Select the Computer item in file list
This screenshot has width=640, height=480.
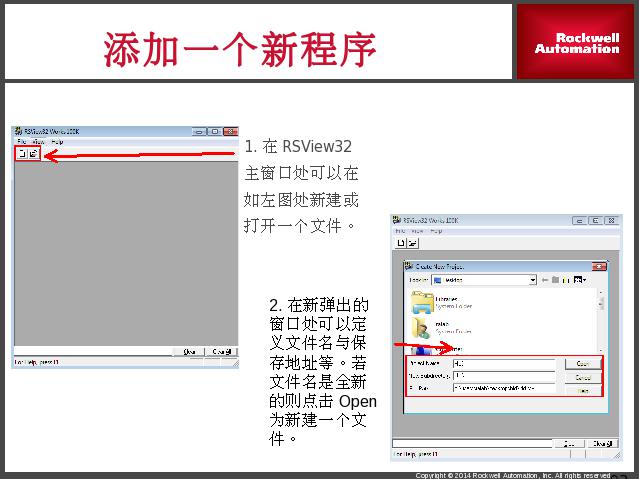[437, 349]
